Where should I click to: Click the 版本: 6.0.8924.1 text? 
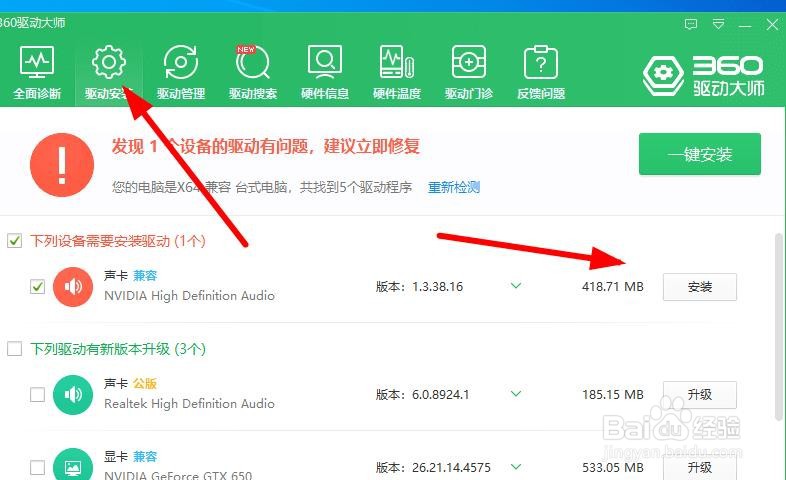click(423, 395)
